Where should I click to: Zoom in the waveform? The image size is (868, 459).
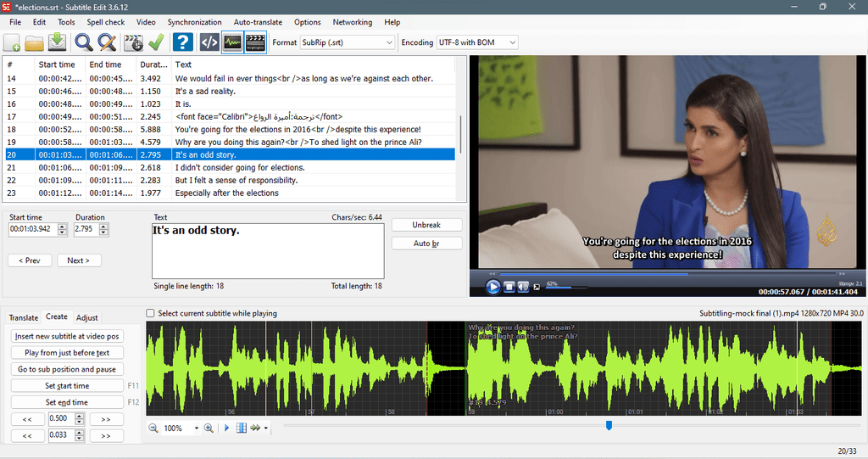[209, 428]
